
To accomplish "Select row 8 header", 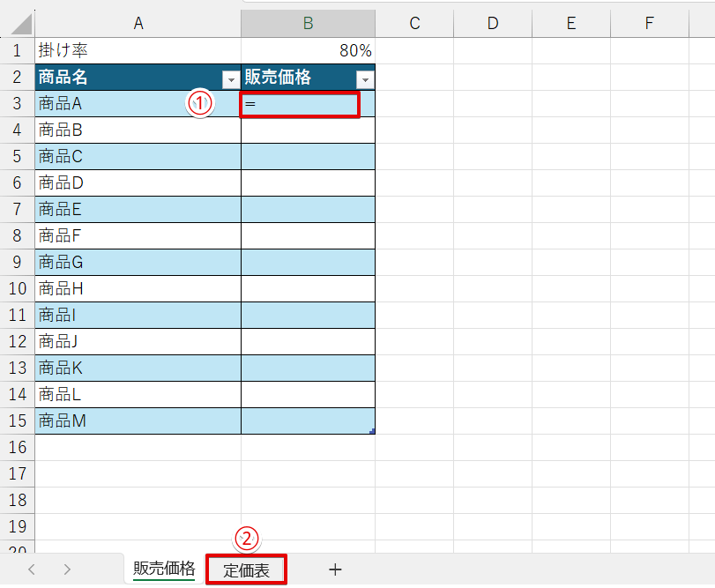I will click(18, 235).
